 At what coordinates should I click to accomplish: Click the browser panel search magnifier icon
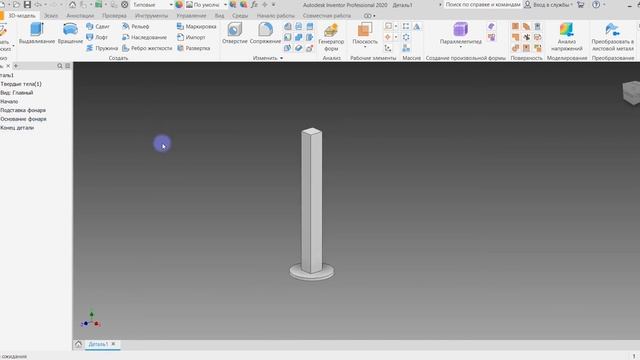coord(60,66)
